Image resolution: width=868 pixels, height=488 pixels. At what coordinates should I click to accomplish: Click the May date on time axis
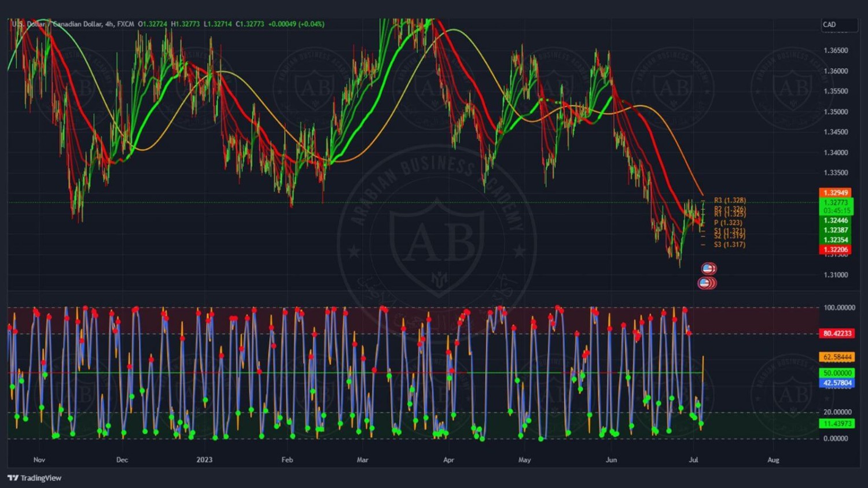[524, 460]
